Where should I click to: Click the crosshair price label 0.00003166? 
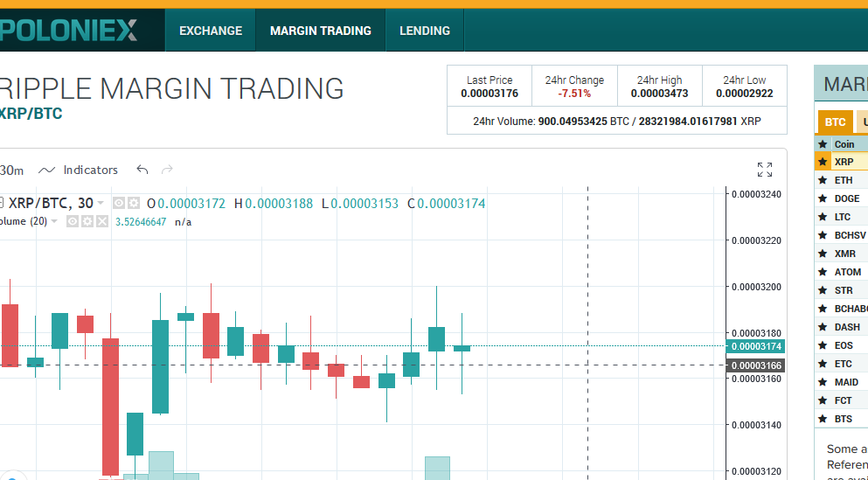click(755, 365)
